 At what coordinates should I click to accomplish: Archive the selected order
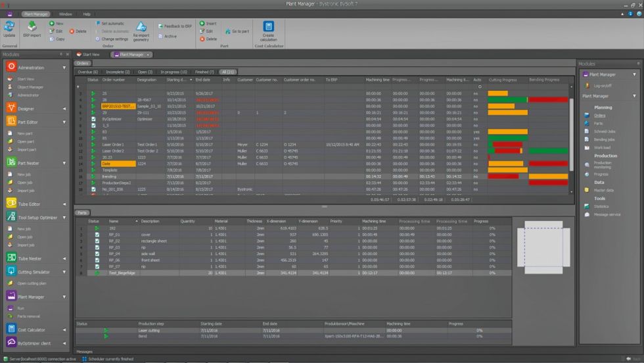(x=168, y=36)
